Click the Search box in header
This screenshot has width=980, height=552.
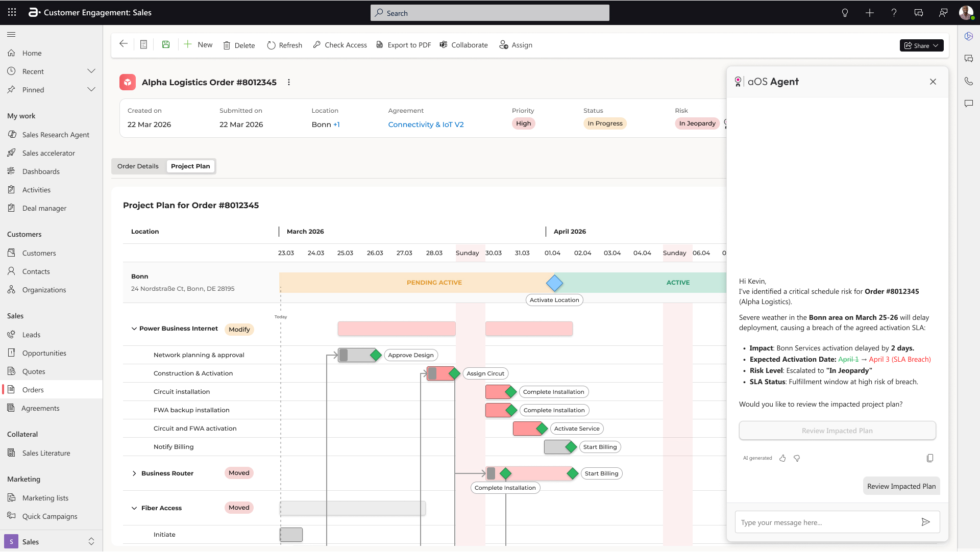click(489, 13)
